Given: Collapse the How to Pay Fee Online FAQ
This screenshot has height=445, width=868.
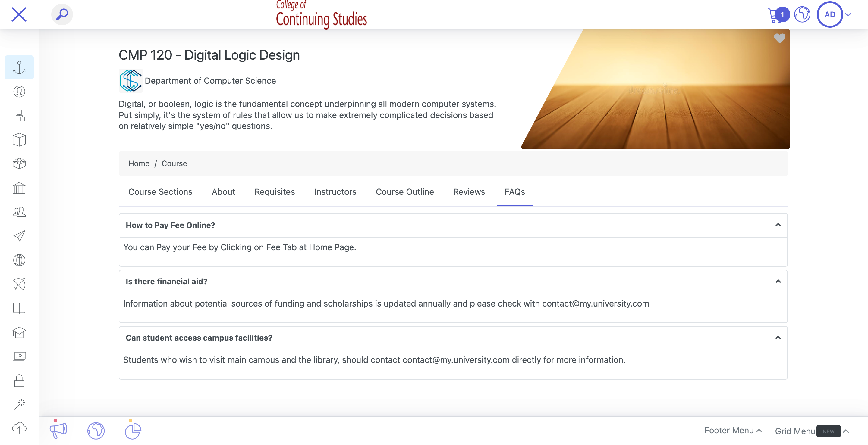Looking at the screenshot, I should [x=778, y=225].
